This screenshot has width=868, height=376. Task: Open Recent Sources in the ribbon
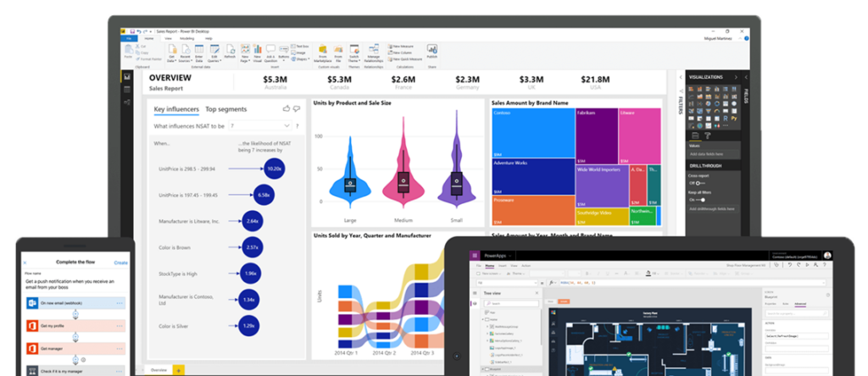pyautogui.click(x=185, y=53)
